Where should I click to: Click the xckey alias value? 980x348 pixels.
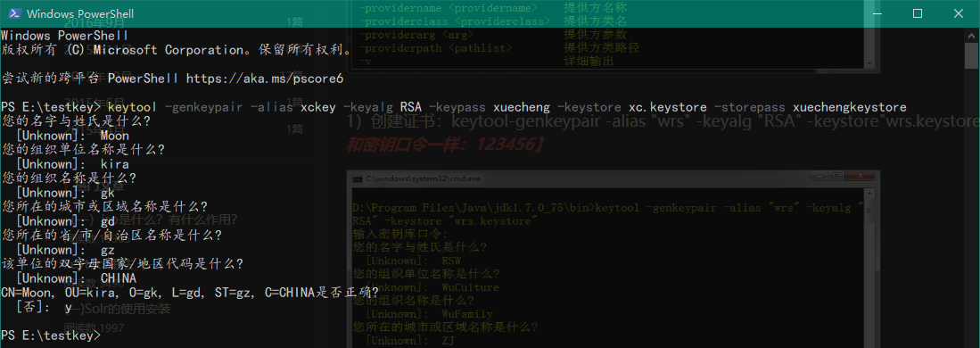(318, 107)
